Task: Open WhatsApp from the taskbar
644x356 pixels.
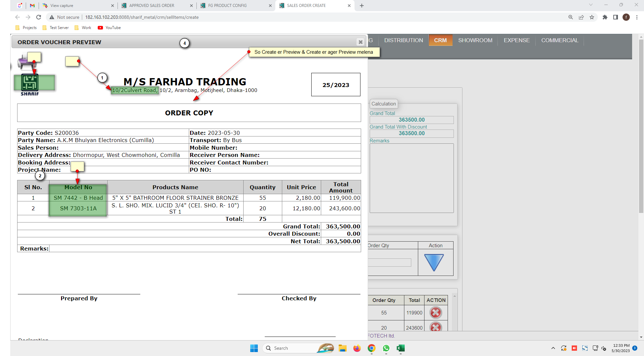Action: tap(386, 348)
